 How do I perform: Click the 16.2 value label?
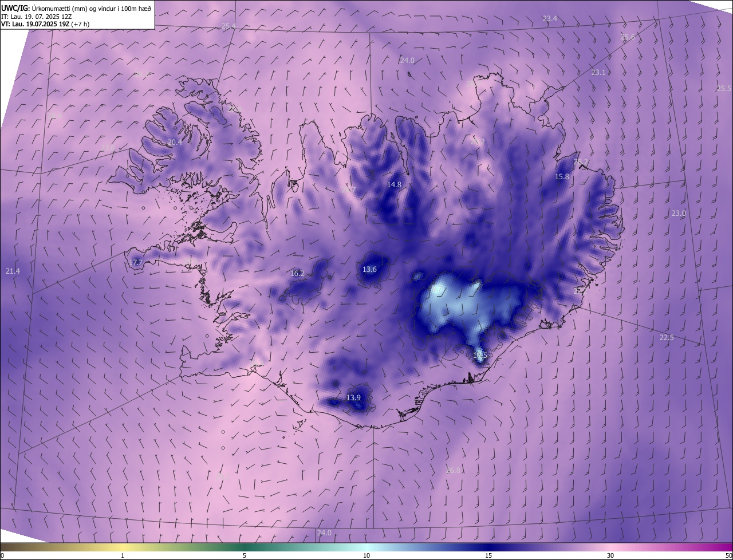click(297, 274)
